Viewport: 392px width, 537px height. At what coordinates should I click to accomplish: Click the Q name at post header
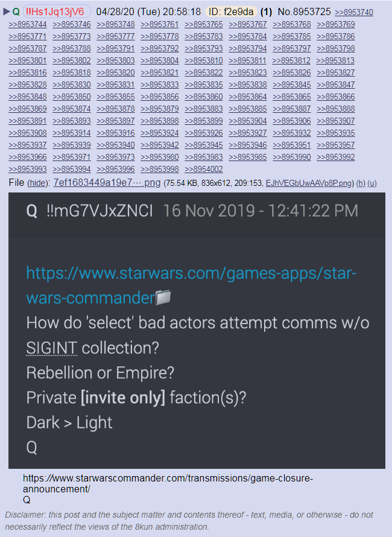tap(16, 11)
